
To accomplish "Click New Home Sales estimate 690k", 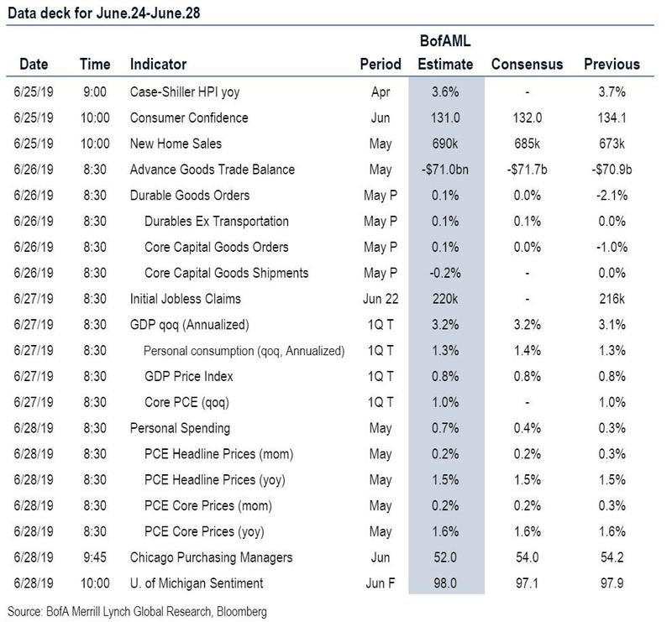I will click(445, 144).
